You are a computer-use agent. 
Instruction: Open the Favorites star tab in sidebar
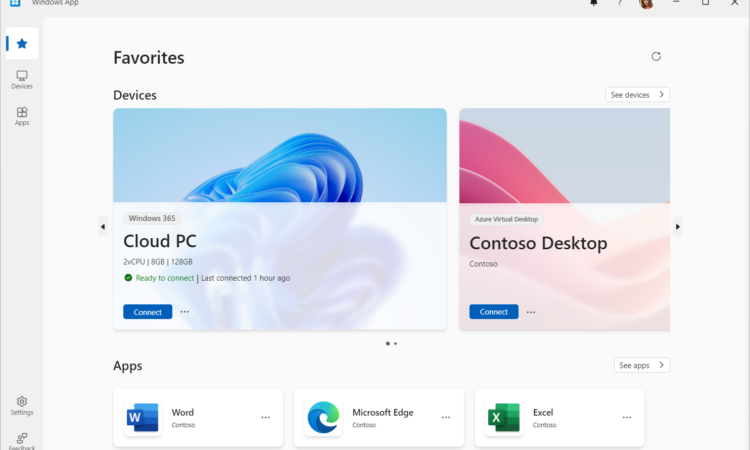(x=22, y=44)
